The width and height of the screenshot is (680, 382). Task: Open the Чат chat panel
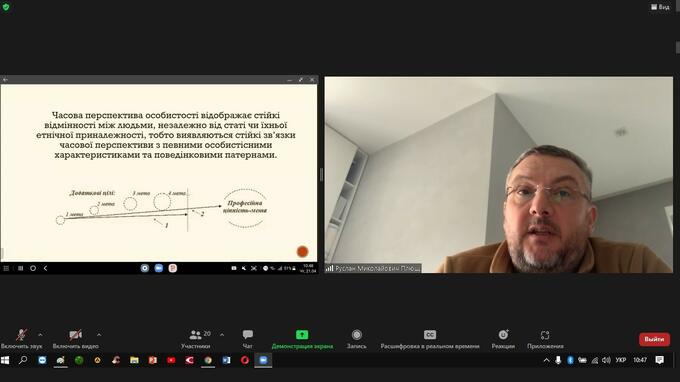click(248, 339)
